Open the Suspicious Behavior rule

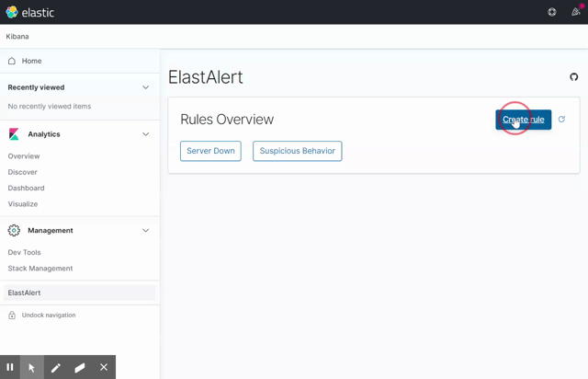pos(298,151)
